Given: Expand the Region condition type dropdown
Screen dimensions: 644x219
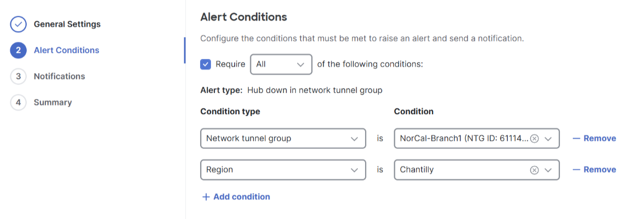Looking at the screenshot, I should 283,170.
